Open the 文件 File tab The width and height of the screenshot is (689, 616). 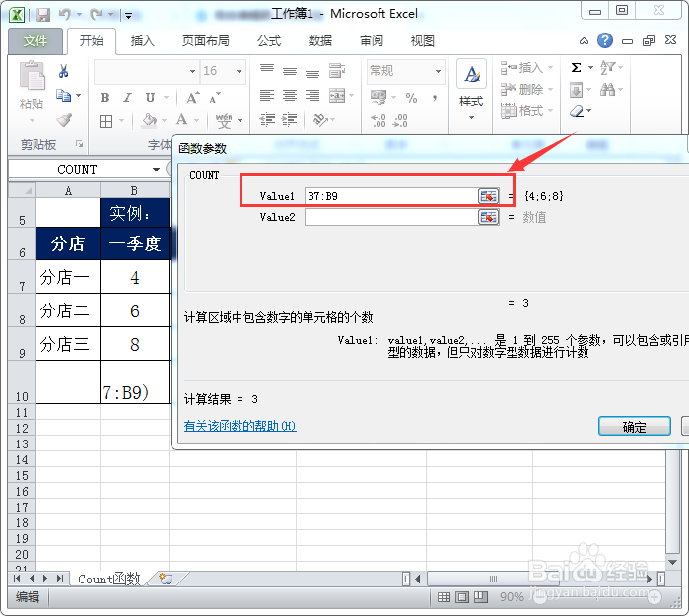pos(35,41)
